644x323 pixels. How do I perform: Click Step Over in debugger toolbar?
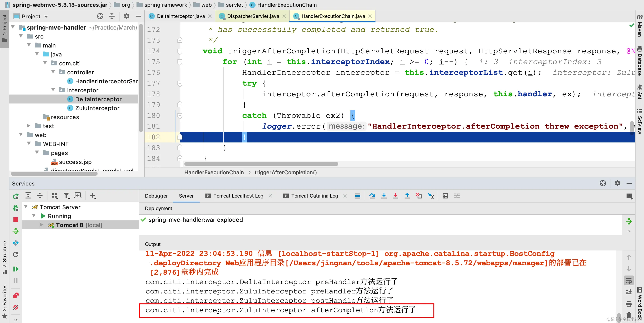[372, 196]
